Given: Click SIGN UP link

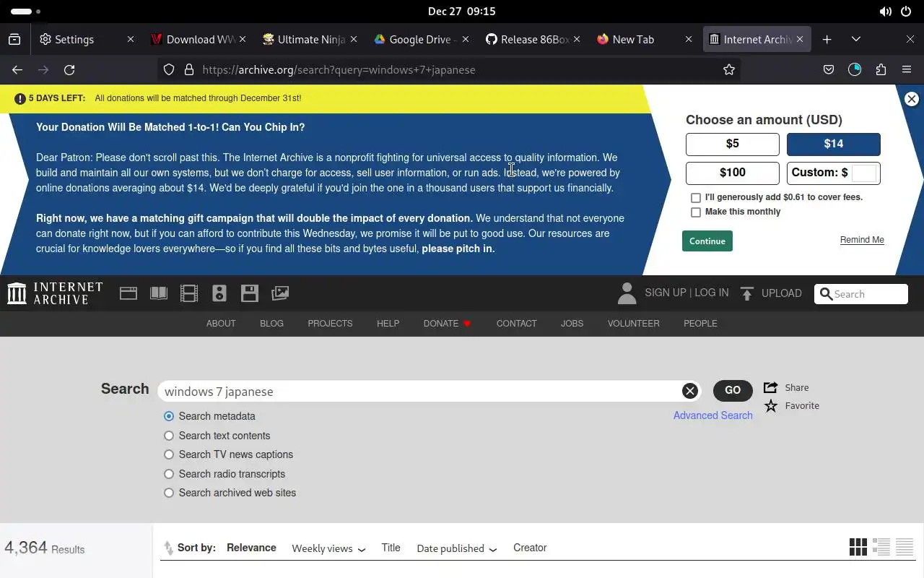Looking at the screenshot, I should (x=666, y=293).
